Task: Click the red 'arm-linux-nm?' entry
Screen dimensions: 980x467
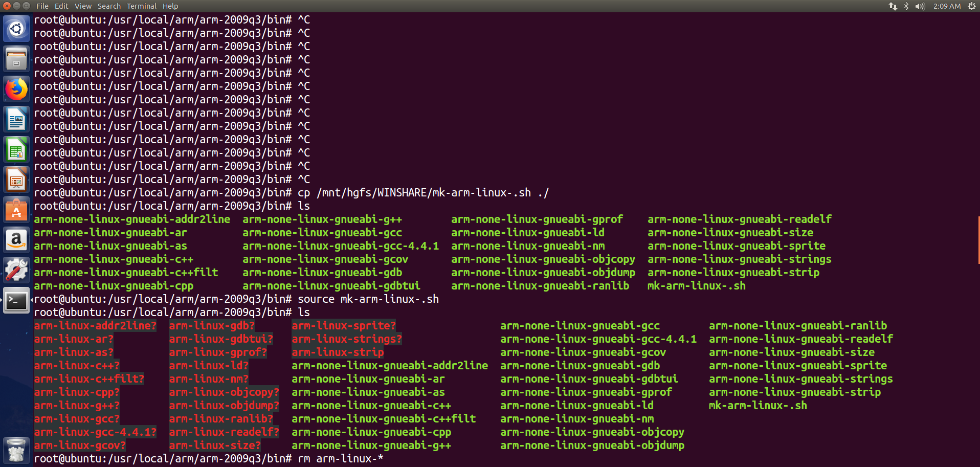Action: coord(209,379)
